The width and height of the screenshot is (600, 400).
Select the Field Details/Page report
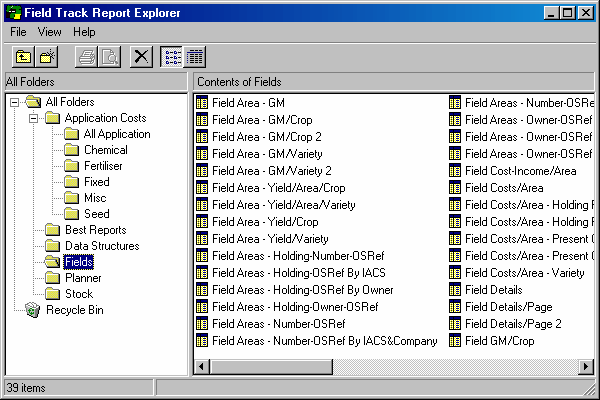[509, 307]
